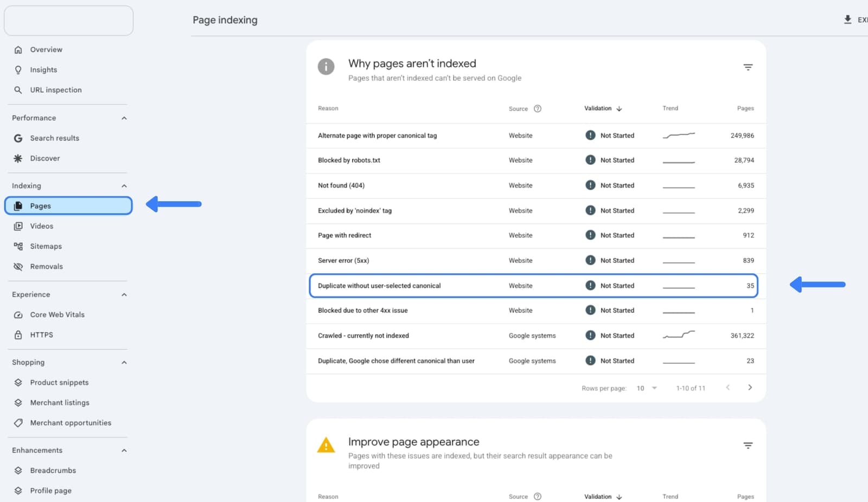Image resolution: width=868 pixels, height=502 pixels.
Task: Click the Insights lightbulb icon
Action: click(x=18, y=70)
